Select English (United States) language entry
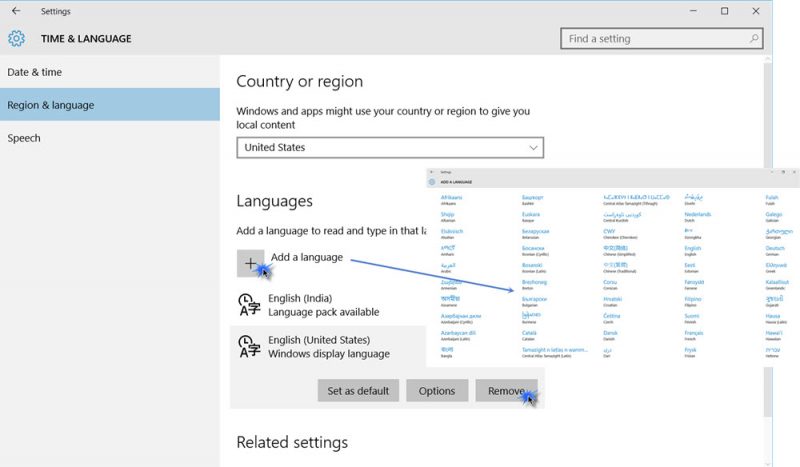Screen dimensions: 800x467 [x=328, y=347]
